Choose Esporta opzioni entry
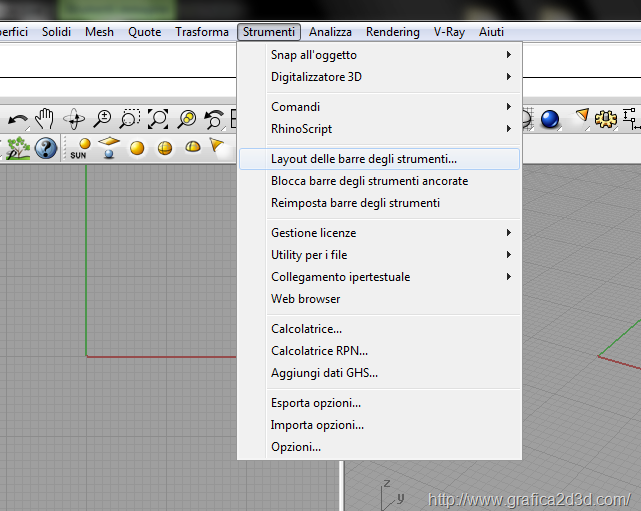Viewport: 641px width, 511px height. 379,403
